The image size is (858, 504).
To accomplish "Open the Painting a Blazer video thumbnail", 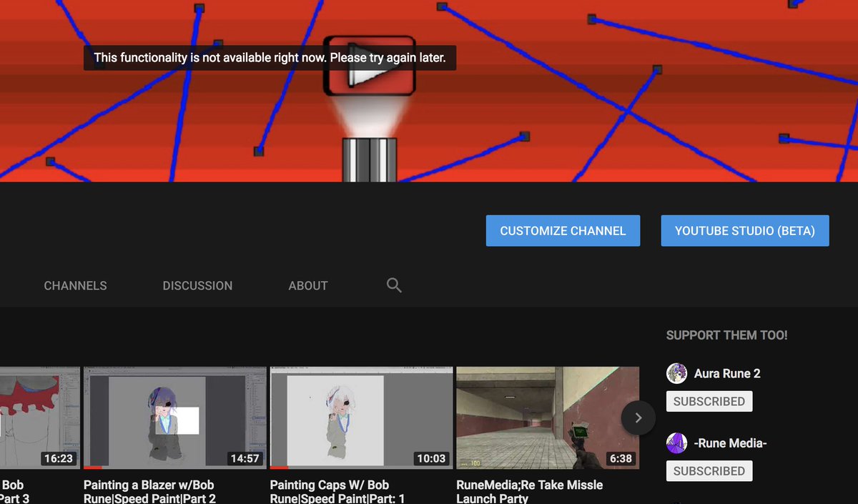I will pos(175,418).
